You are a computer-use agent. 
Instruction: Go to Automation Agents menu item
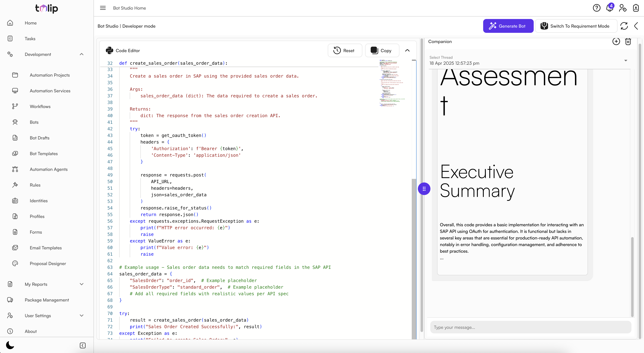[48, 169]
